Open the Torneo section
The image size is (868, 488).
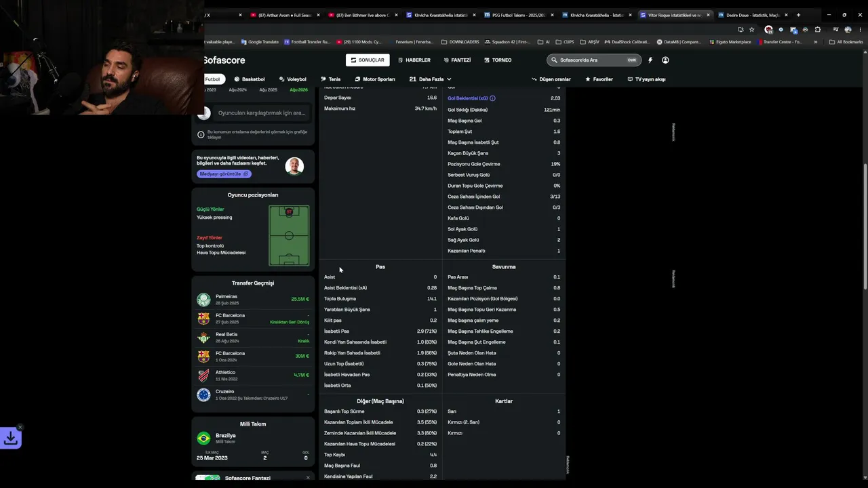click(498, 60)
